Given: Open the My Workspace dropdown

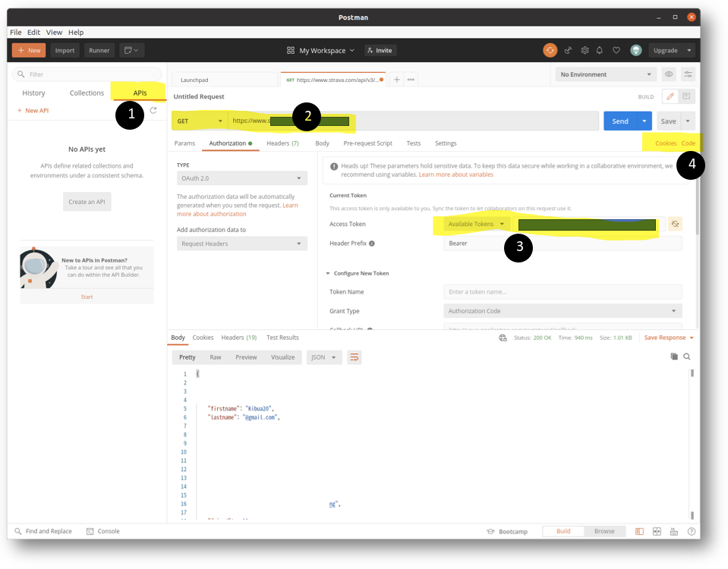Looking at the screenshot, I should point(321,50).
